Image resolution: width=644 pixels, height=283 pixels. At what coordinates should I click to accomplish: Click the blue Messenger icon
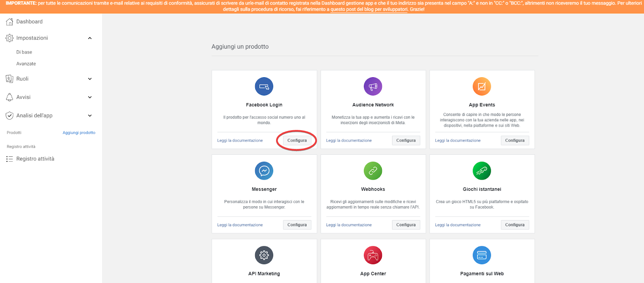coord(264,171)
